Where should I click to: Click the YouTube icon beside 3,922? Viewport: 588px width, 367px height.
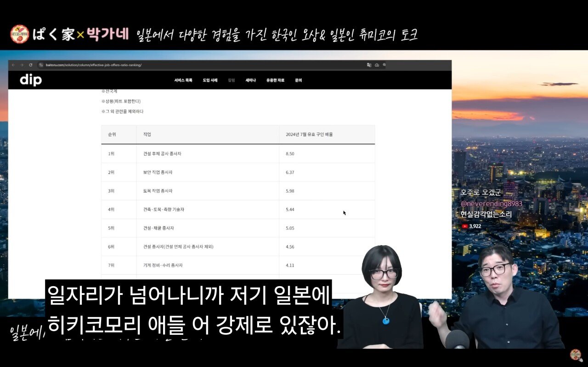464,226
